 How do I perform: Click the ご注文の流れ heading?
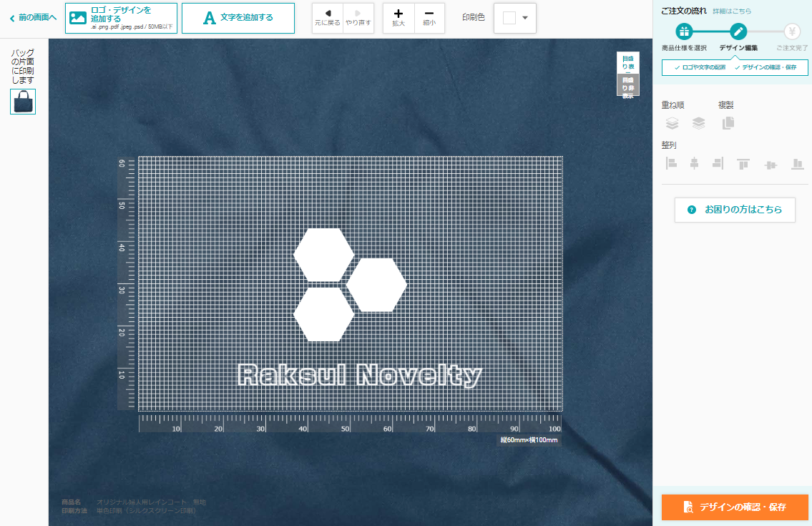pos(683,11)
